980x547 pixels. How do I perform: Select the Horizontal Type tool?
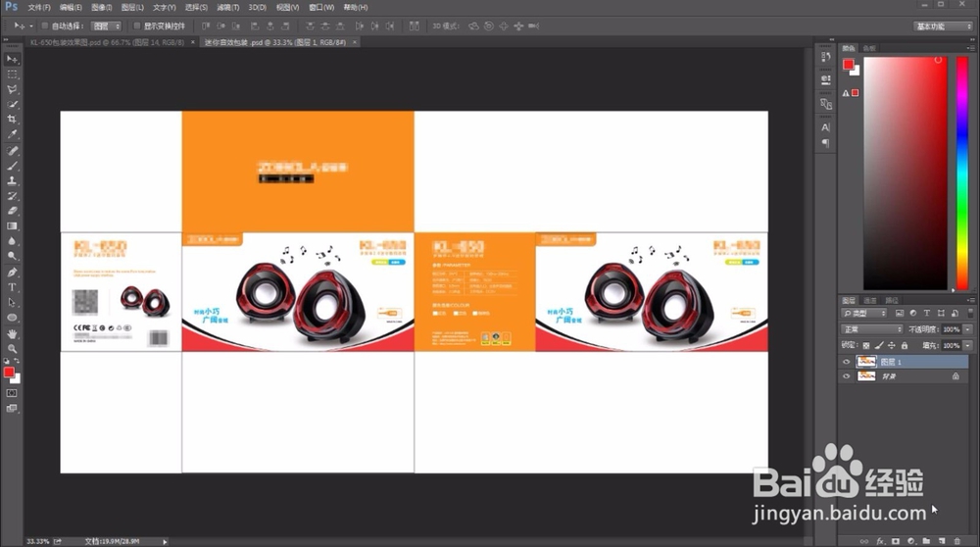[x=12, y=287]
